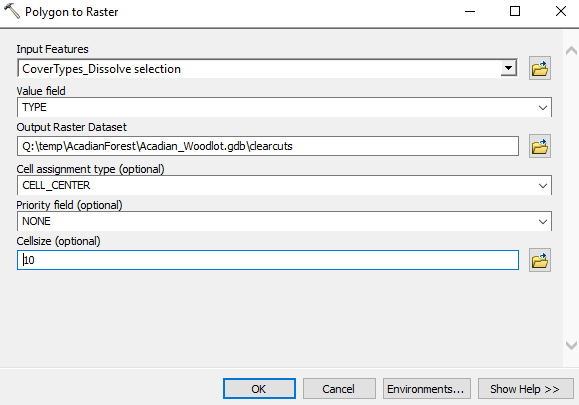Image resolution: width=579 pixels, height=405 pixels.
Task: Click Output Raster Dataset path field
Action: [x=268, y=146]
